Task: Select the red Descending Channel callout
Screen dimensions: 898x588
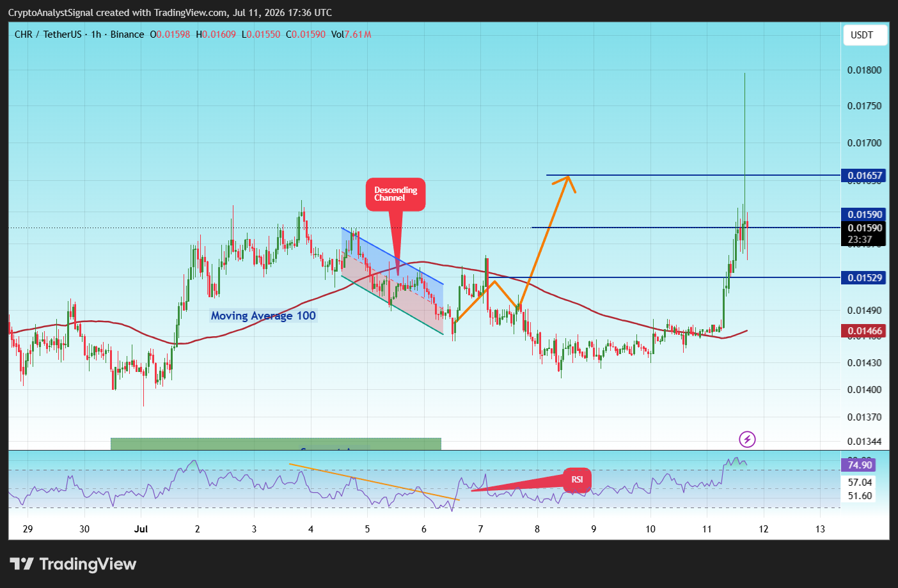Action: (x=395, y=194)
